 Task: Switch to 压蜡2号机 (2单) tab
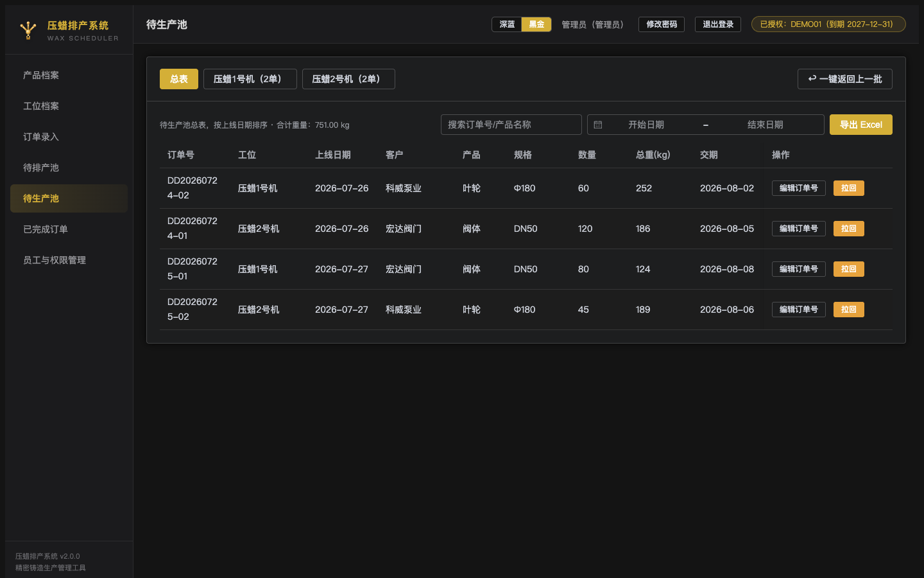point(348,79)
